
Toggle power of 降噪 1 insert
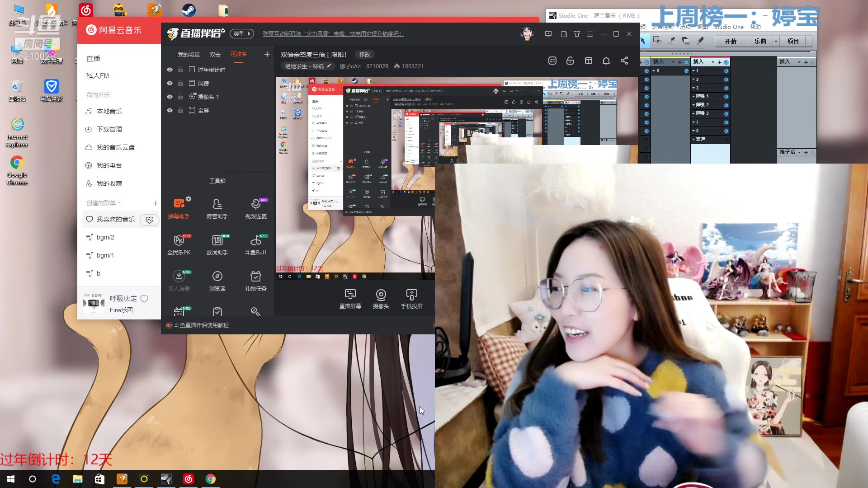coord(726,96)
